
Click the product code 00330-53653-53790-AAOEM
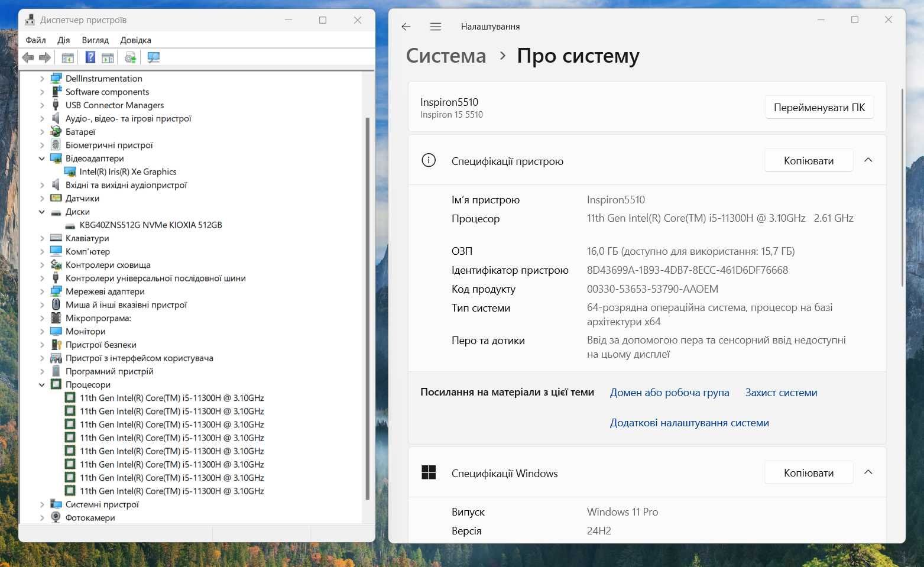[x=652, y=289]
